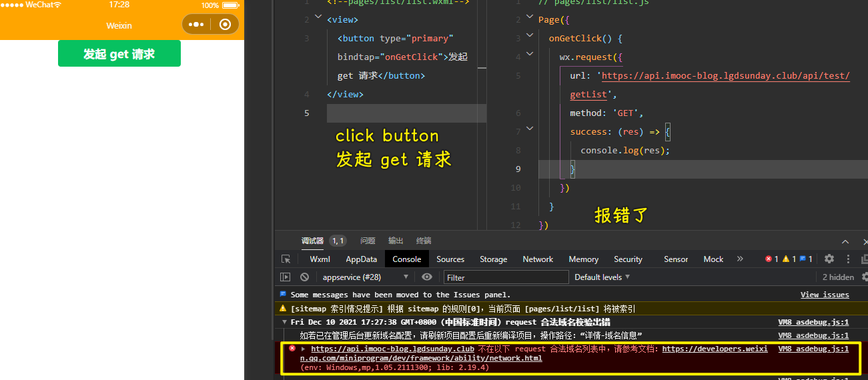
Task: Click the red error count badge
Action: point(771,259)
